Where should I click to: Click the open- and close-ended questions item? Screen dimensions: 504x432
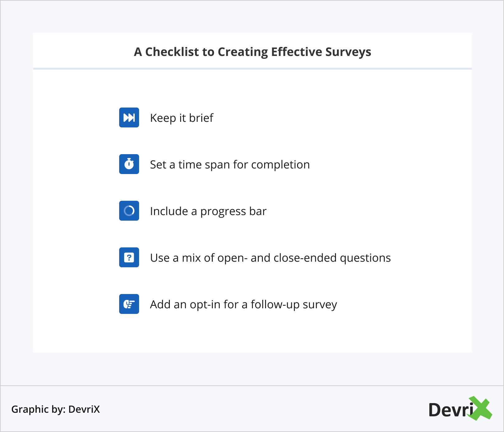tap(270, 258)
